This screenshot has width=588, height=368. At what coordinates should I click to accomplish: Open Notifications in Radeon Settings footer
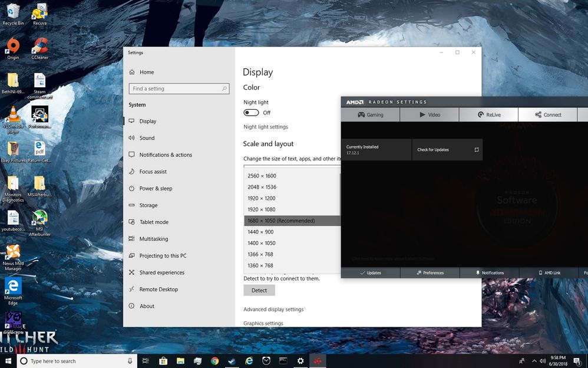pyautogui.click(x=490, y=272)
